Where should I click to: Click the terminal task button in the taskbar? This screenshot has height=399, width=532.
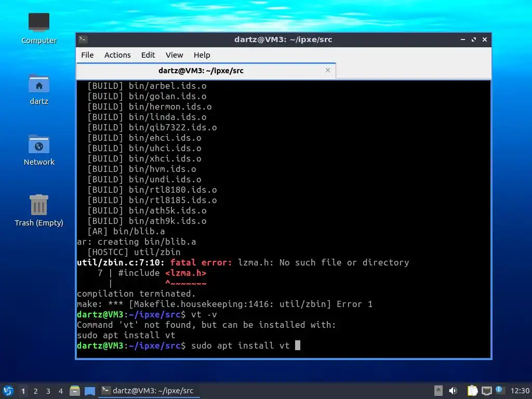pos(148,391)
